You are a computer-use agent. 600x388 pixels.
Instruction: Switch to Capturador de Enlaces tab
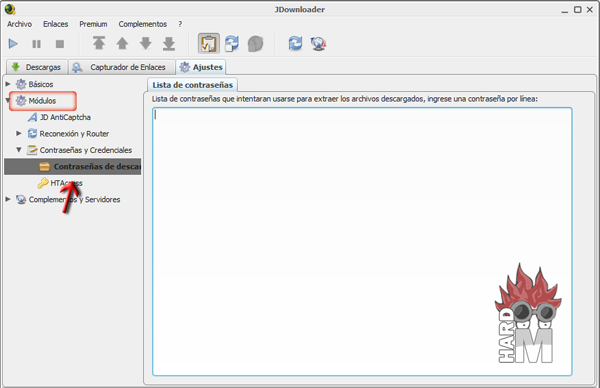(x=122, y=67)
